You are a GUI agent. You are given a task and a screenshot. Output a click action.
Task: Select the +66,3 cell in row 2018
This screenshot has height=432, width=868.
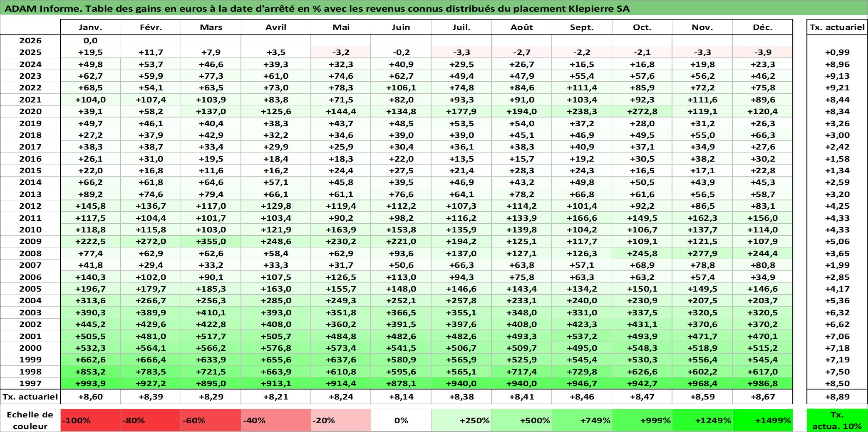coord(763,135)
